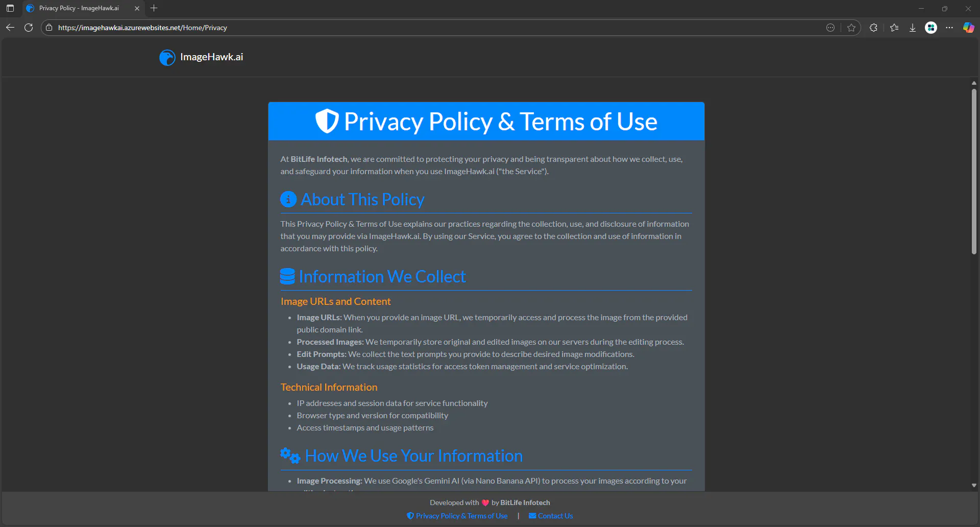Click the scrollbar up arrow
This screenshot has height=527, width=980.
[974, 83]
